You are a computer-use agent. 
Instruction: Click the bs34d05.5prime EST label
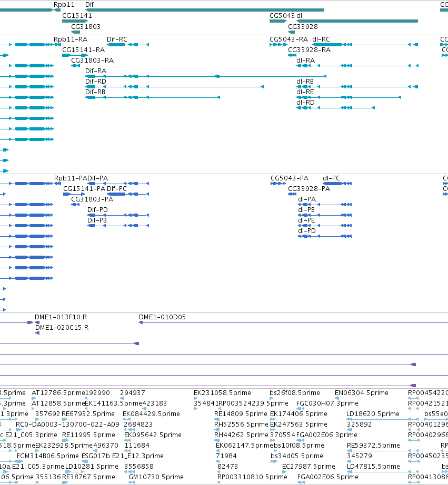pos(297,456)
